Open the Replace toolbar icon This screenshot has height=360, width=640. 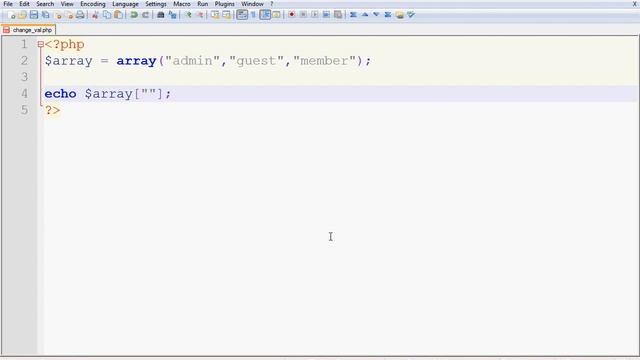click(173, 15)
